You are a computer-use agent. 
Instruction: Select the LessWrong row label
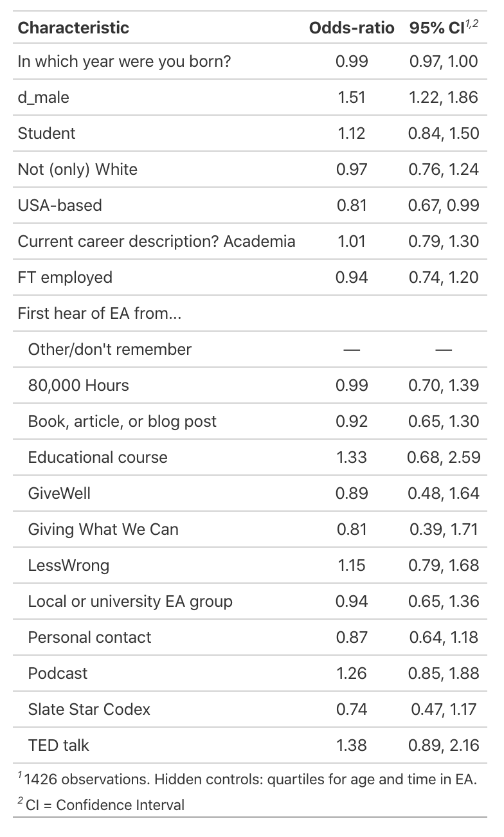click(69, 565)
